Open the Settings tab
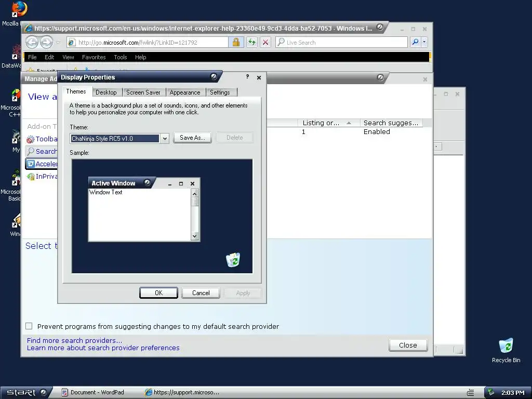The width and height of the screenshot is (532, 399). [220, 92]
